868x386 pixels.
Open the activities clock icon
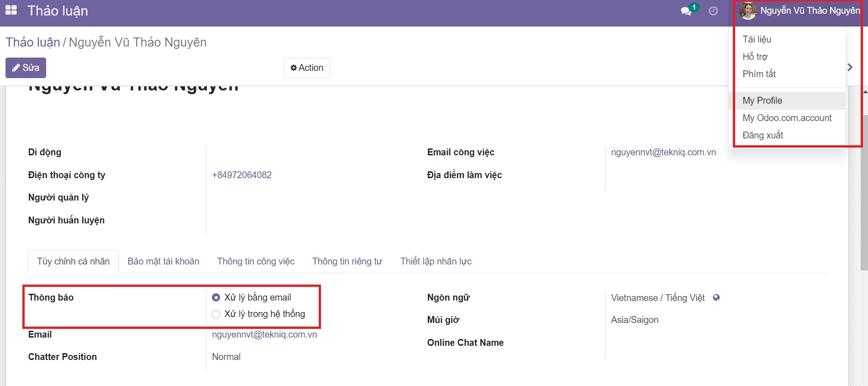coord(713,11)
